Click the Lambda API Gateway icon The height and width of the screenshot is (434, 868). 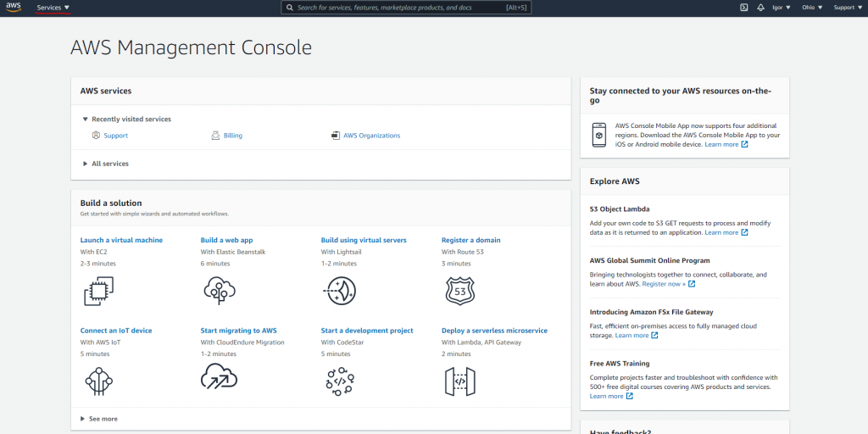pos(460,381)
